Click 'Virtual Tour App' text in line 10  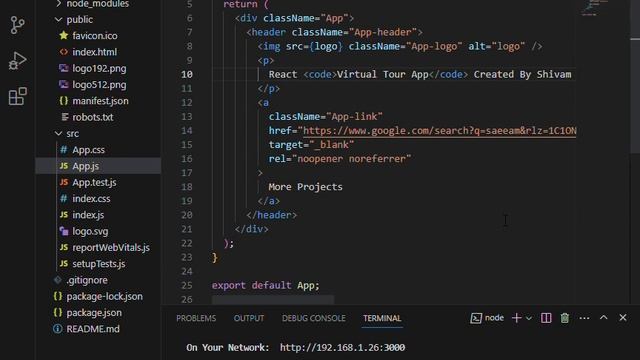coord(382,74)
